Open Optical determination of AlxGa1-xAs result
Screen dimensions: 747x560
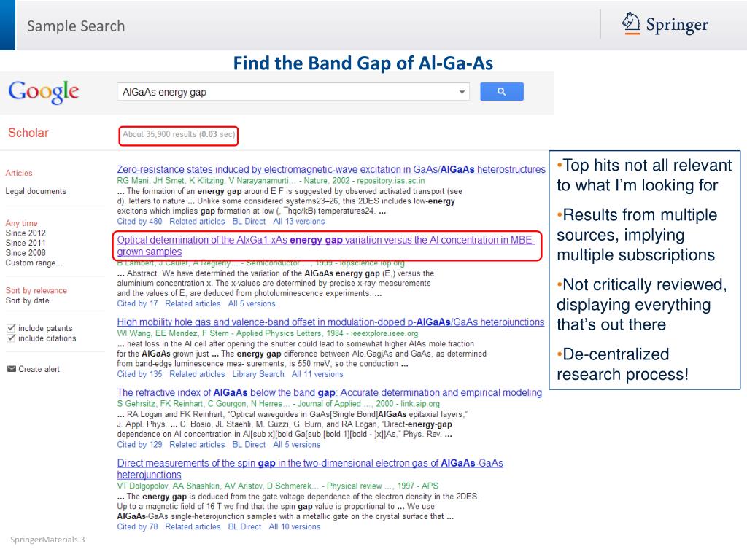point(326,246)
